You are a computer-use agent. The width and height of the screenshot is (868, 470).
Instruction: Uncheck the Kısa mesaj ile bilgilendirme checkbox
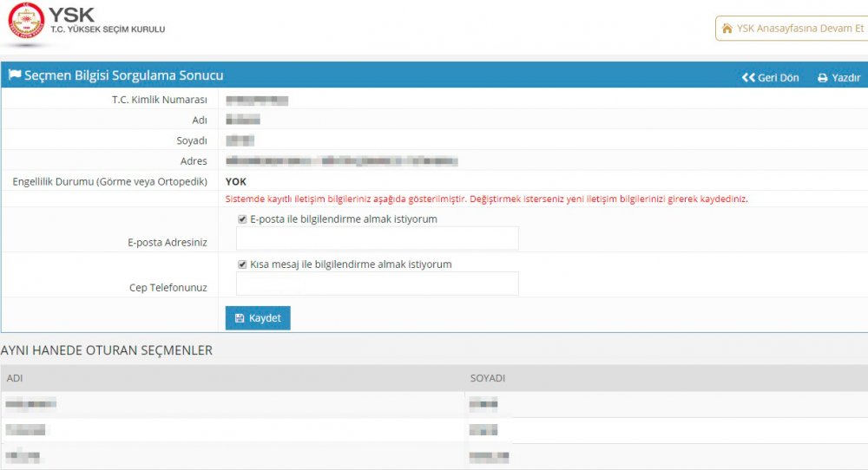coord(242,264)
